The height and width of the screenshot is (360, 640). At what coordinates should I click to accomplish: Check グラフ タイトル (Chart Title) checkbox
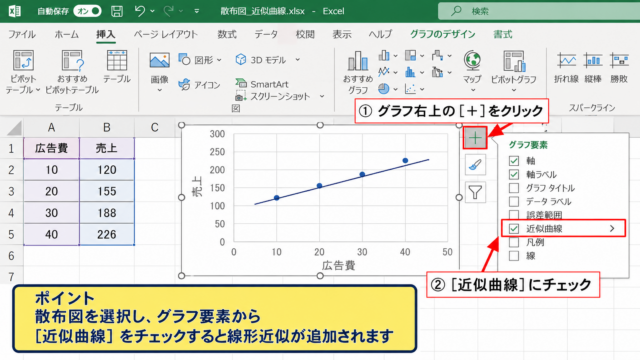click(514, 188)
